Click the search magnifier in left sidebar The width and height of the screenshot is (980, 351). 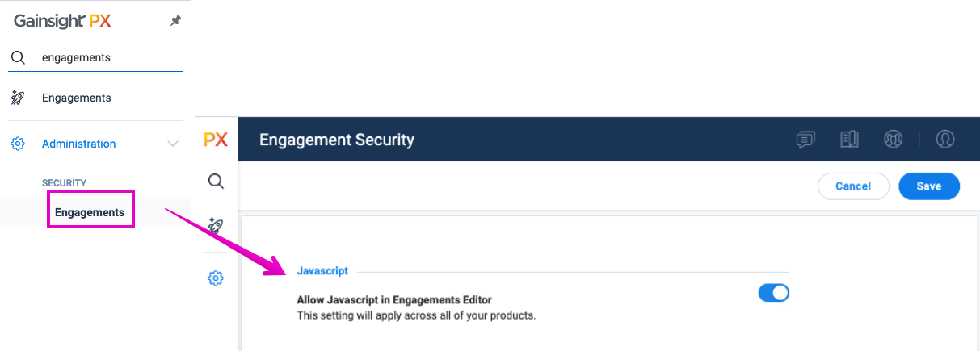(x=18, y=58)
